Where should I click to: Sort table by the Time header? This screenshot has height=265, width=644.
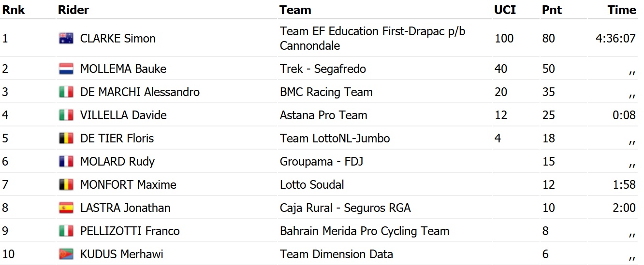pyautogui.click(x=622, y=10)
